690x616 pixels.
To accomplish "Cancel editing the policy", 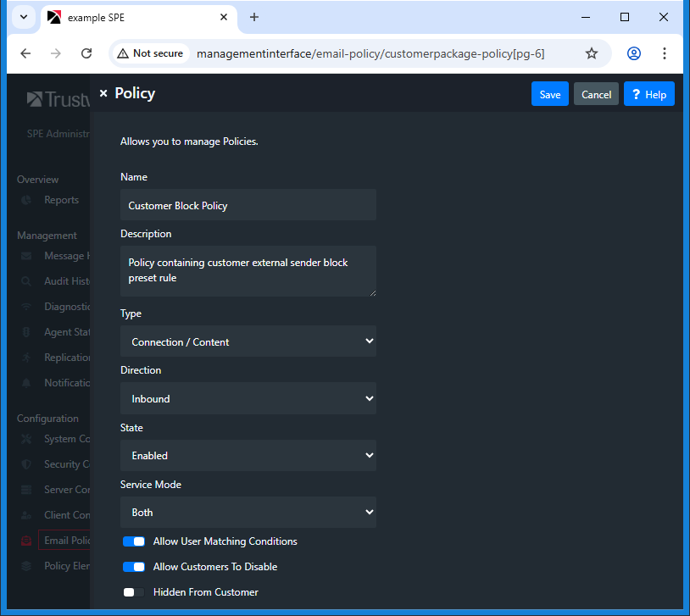I will [x=596, y=94].
